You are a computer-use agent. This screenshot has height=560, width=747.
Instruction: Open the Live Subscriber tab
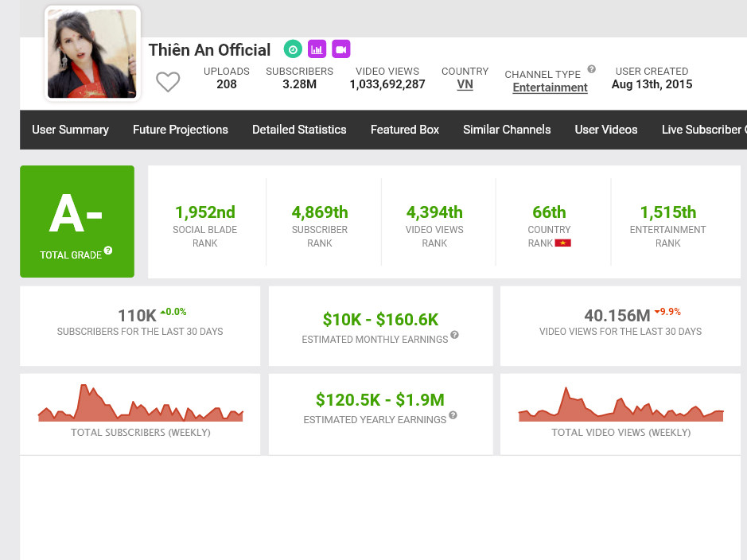point(703,130)
